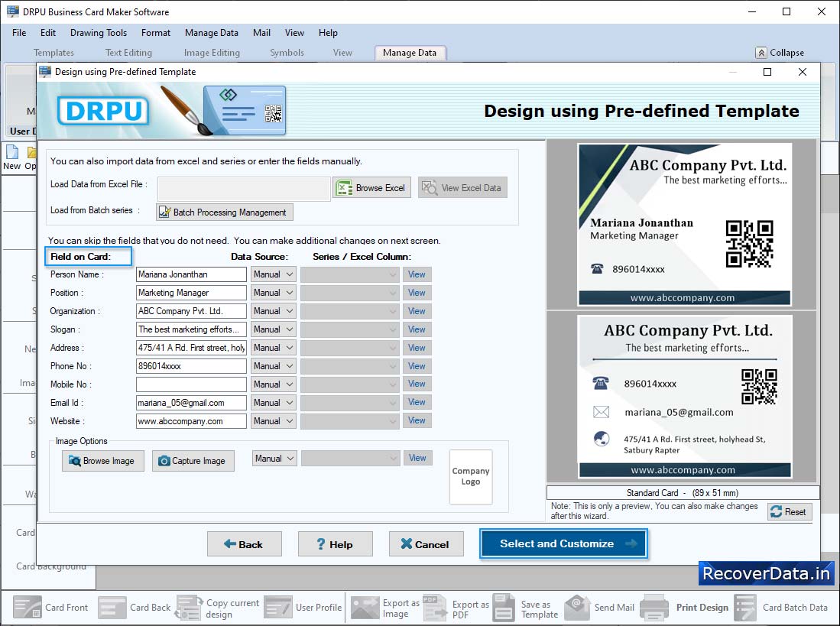The width and height of the screenshot is (840, 626).
Task: Click View link for Website
Action: 417,420
